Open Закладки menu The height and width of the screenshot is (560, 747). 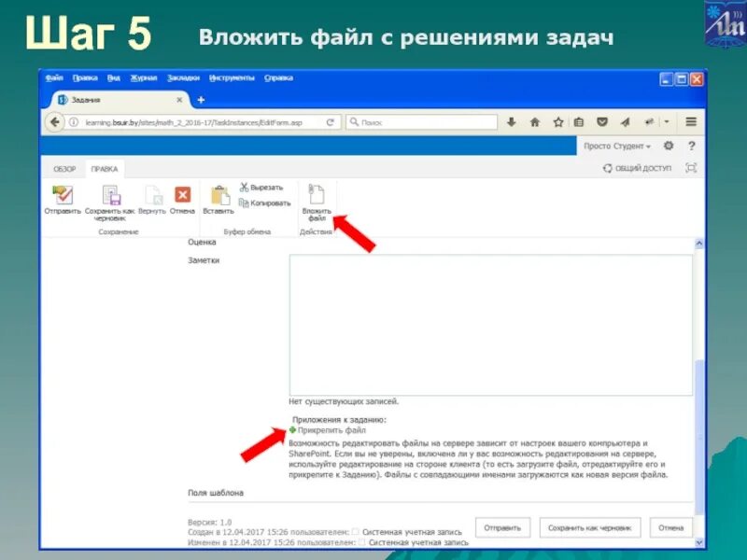pos(183,78)
